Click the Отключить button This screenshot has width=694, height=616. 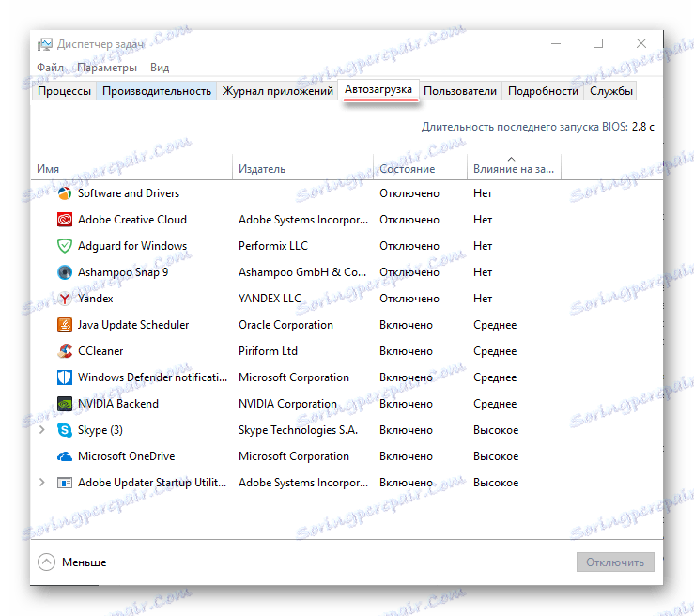615,562
